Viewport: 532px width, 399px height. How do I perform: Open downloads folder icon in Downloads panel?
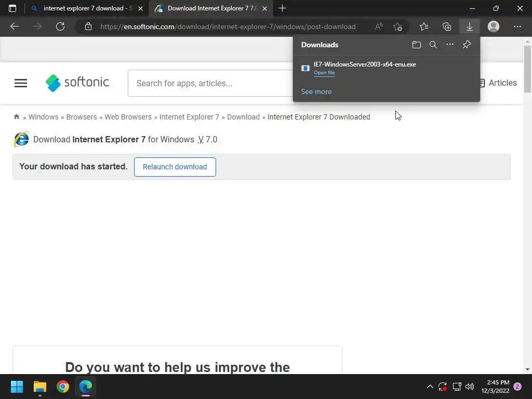[x=416, y=45]
